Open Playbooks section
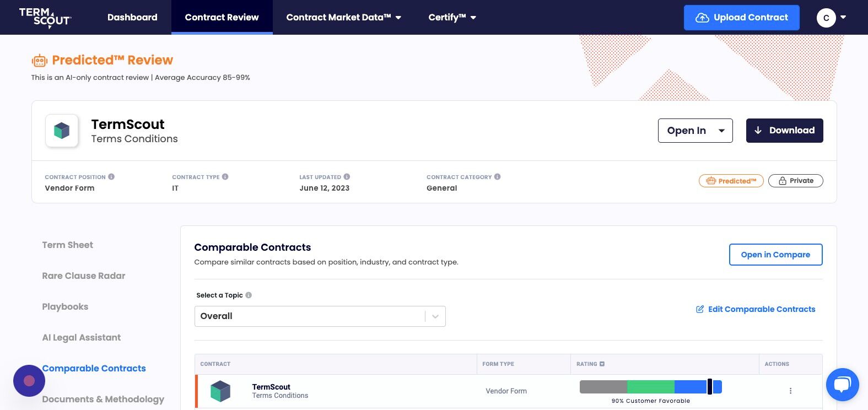The width and height of the screenshot is (868, 410). pyautogui.click(x=65, y=306)
